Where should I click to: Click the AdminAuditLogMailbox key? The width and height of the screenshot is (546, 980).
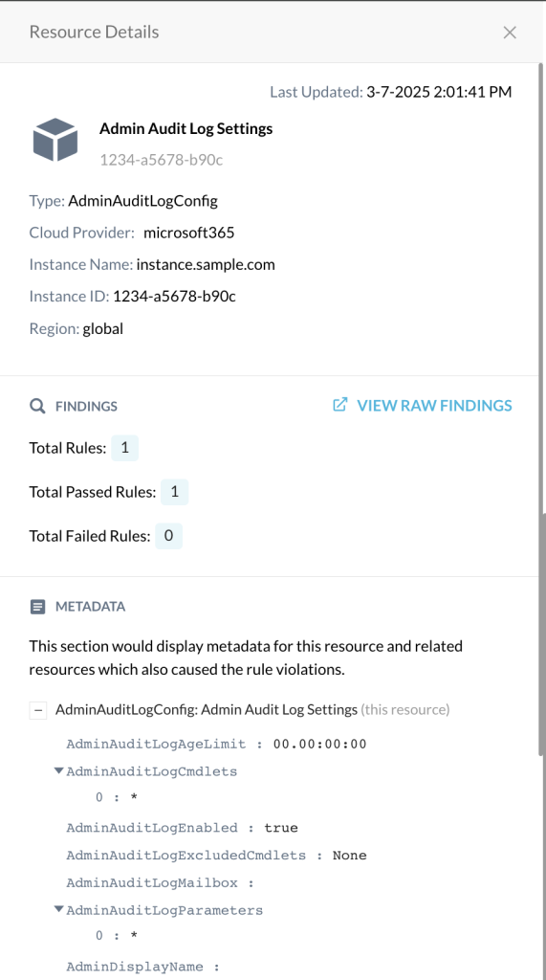tap(152, 882)
